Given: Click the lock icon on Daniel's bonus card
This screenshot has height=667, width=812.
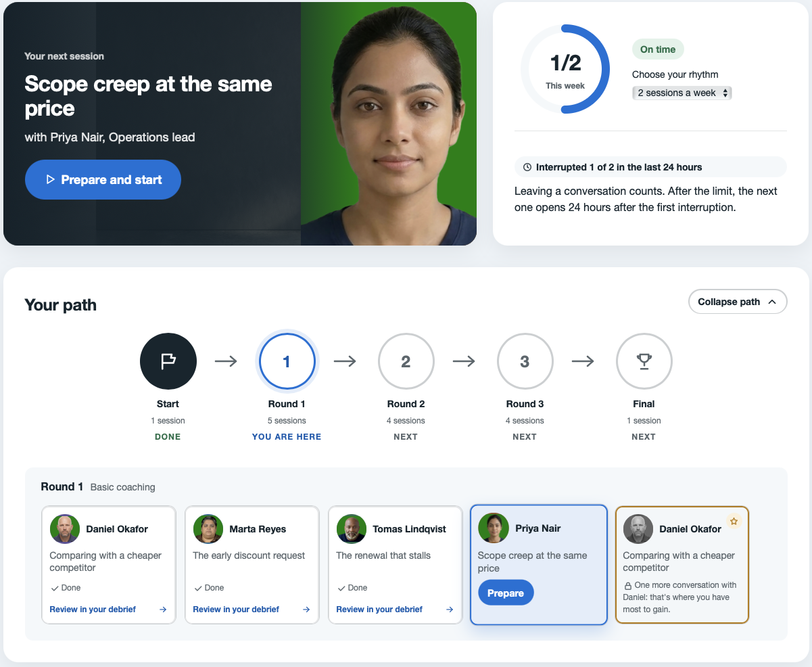Looking at the screenshot, I should (627, 586).
